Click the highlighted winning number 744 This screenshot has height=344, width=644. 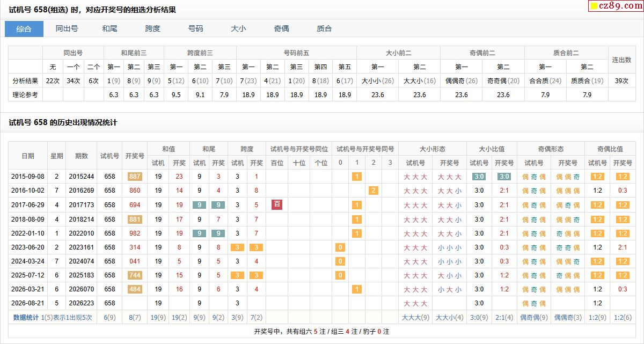[x=135, y=275]
